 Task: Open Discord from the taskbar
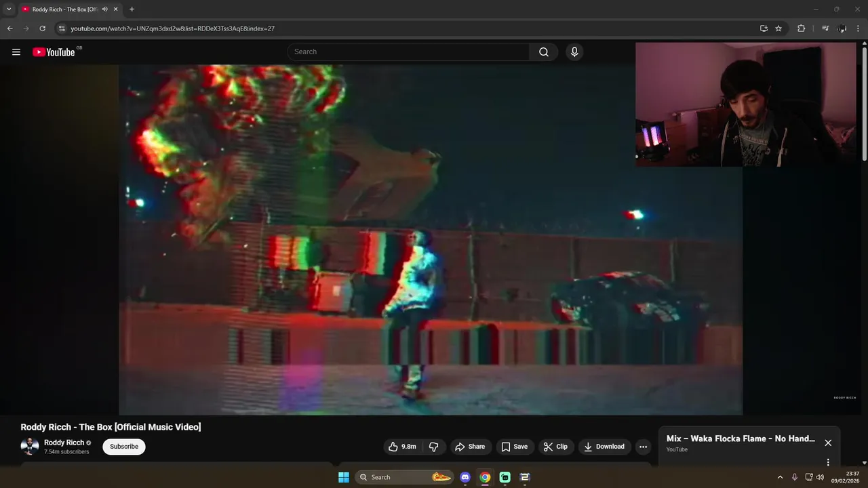click(465, 477)
